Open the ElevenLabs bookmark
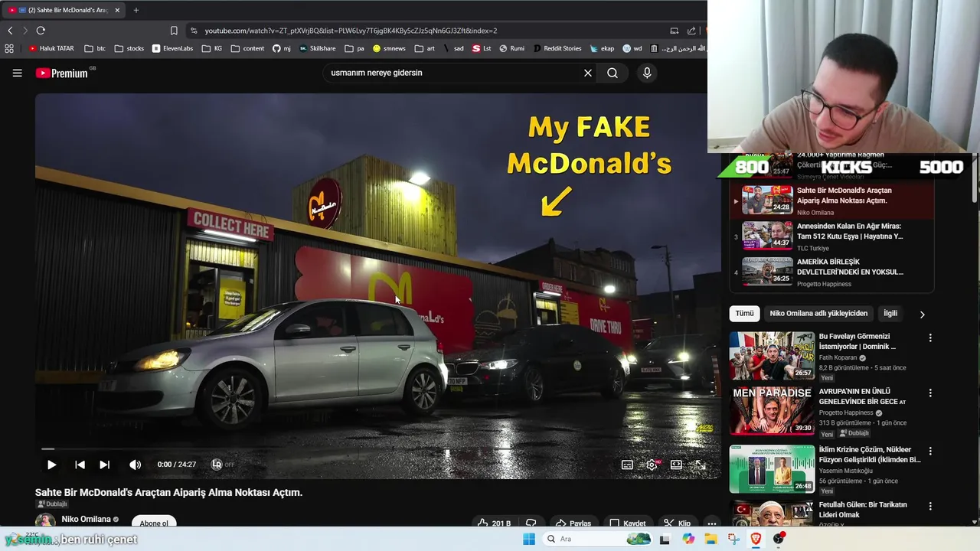This screenshot has height=551, width=980. (x=171, y=48)
